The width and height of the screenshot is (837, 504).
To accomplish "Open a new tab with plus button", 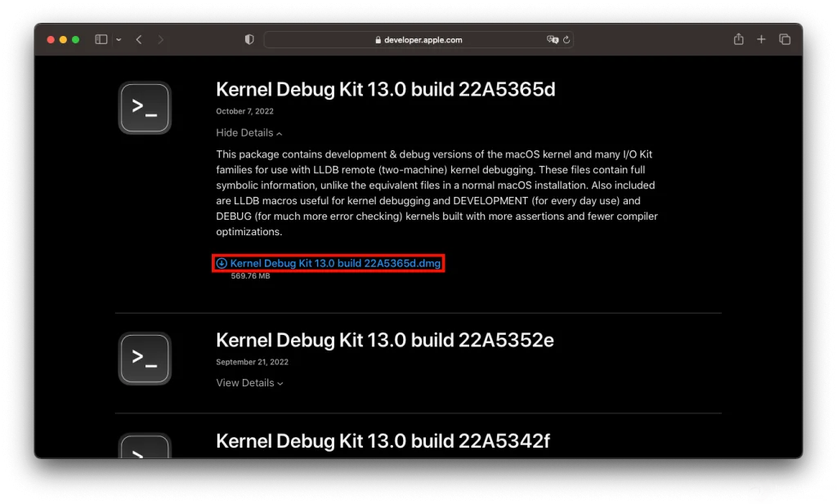I will point(761,39).
